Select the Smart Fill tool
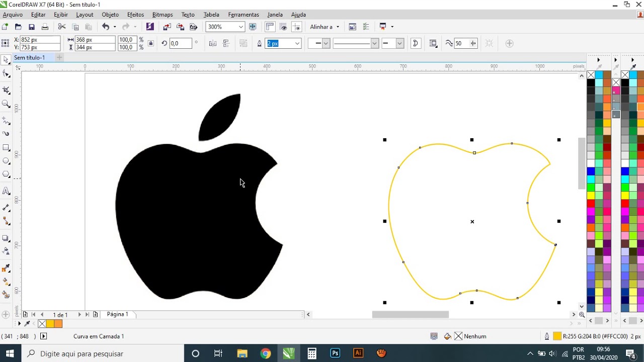Screen dimensions: 644x362 click(6, 294)
